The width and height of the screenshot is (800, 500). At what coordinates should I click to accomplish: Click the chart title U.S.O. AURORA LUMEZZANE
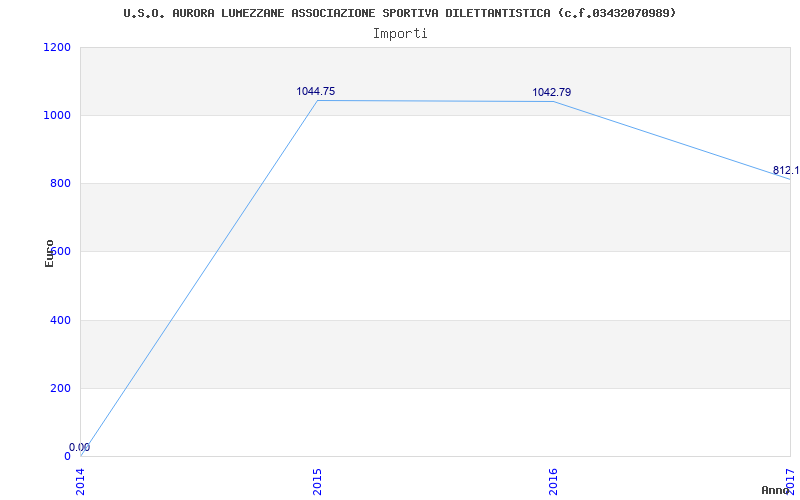pyautogui.click(x=399, y=13)
